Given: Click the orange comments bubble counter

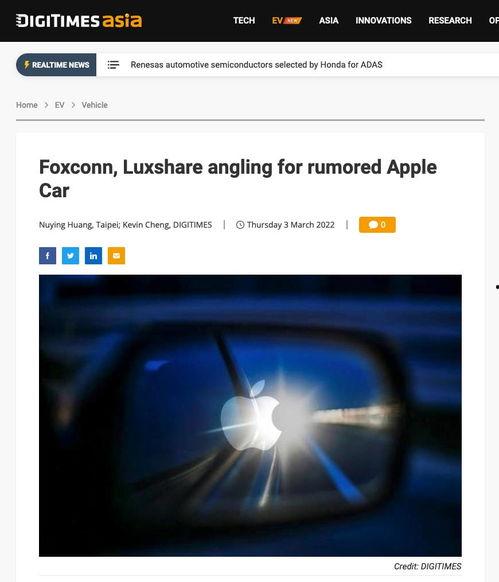Looking at the screenshot, I should pyautogui.click(x=377, y=225).
